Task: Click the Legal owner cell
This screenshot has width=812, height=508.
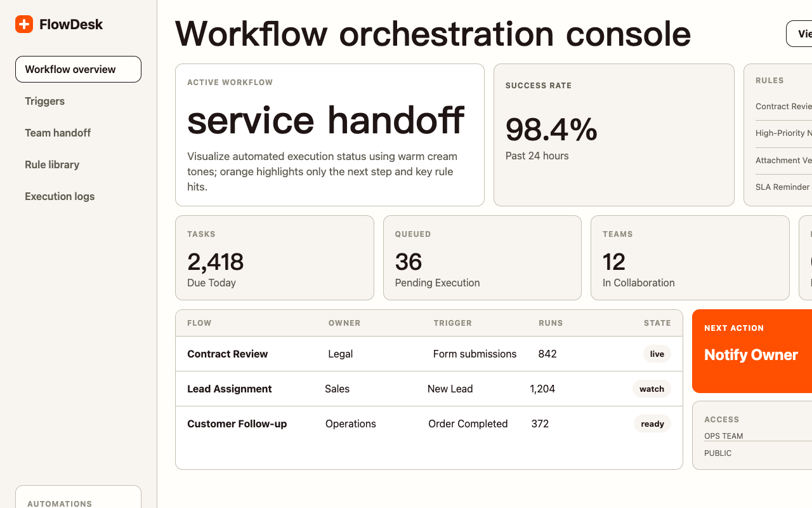Action: [341, 354]
